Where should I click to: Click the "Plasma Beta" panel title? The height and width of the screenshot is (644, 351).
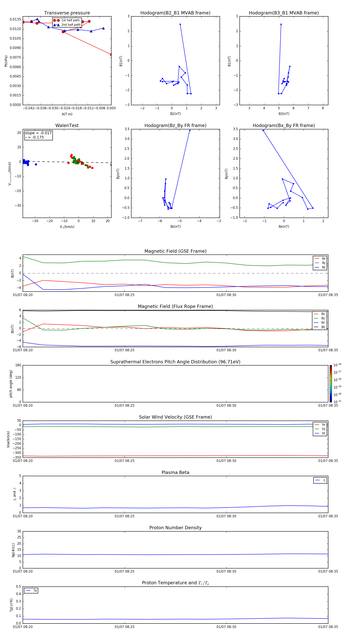[175, 473]
